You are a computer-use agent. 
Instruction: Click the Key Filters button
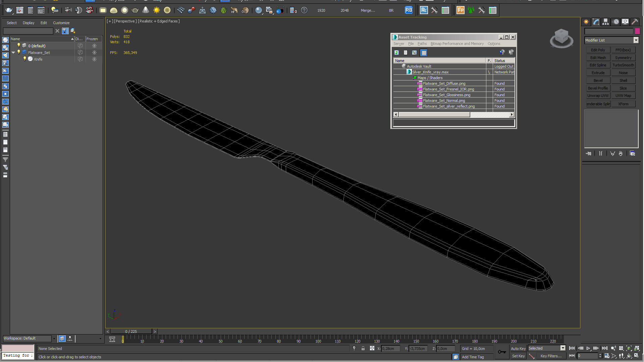tap(551, 356)
